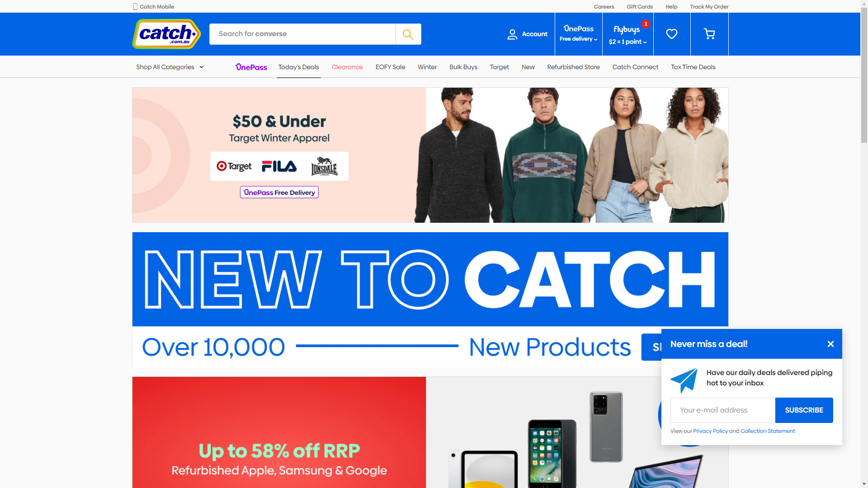Open the shopping cart icon
Viewport: 868px width, 488px height.
click(x=709, y=34)
